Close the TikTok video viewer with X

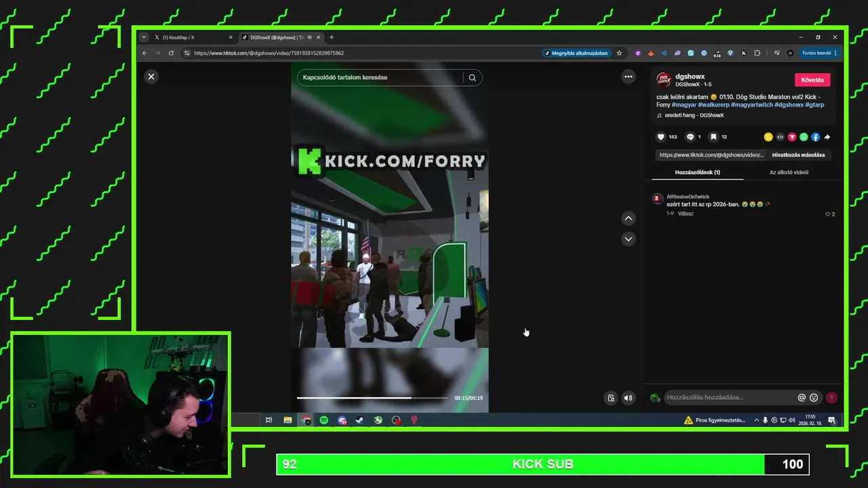[x=151, y=77]
